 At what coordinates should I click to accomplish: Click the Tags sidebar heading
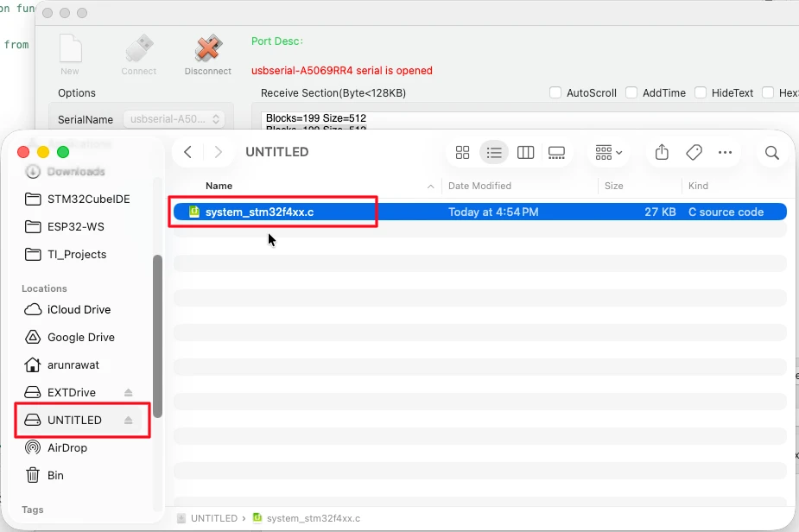click(x=33, y=510)
